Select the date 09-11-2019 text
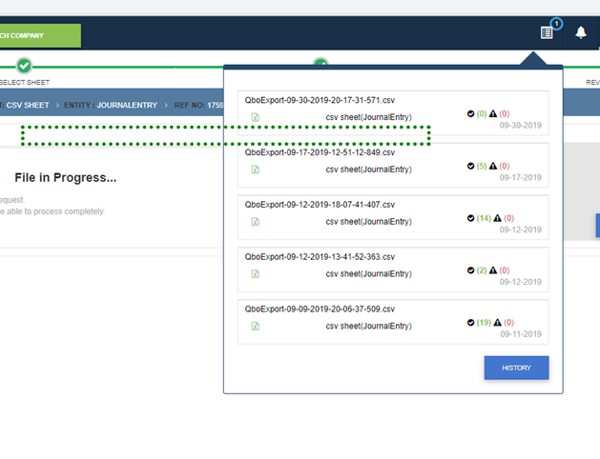The height and width of the screenshot is (459, 600). point(521,334)
